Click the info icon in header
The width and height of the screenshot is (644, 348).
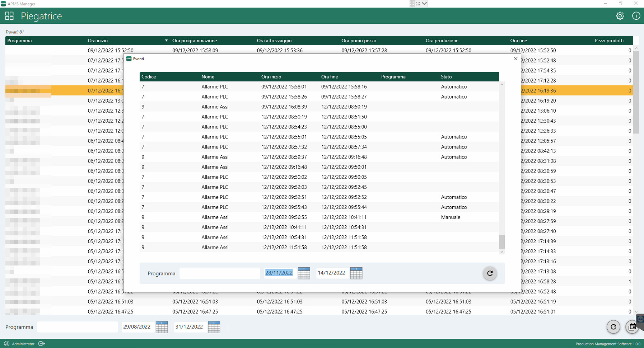click(636, 16)
